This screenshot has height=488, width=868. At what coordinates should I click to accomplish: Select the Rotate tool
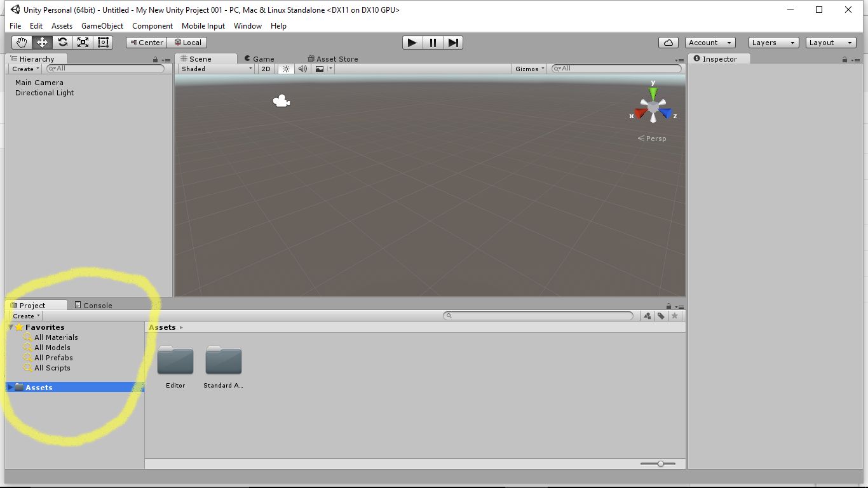pos(62,43)
